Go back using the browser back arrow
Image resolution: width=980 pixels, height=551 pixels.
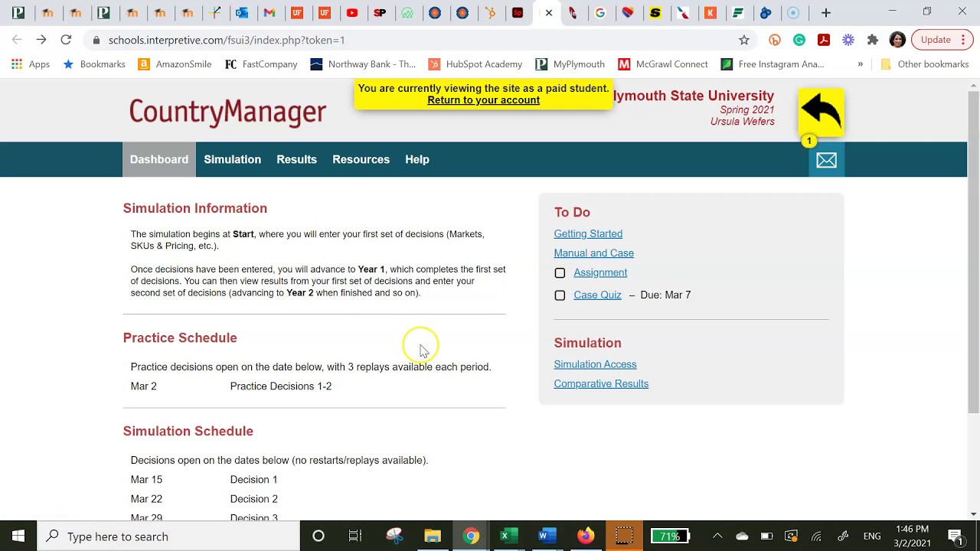tap(17, 40)
